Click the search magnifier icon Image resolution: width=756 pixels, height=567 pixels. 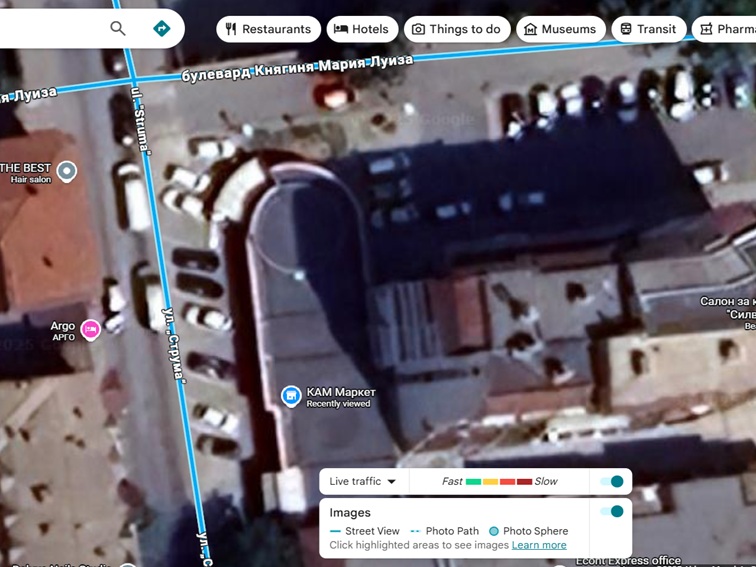118,29
